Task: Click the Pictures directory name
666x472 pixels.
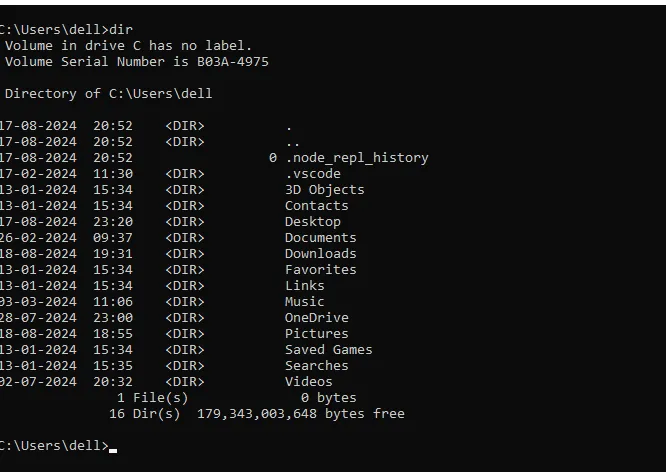Action: (x=316, y=334)
